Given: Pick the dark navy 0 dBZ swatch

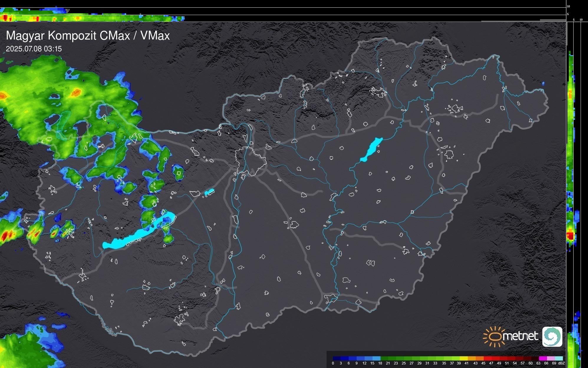Looking at the screenshot, I should 337,358.
